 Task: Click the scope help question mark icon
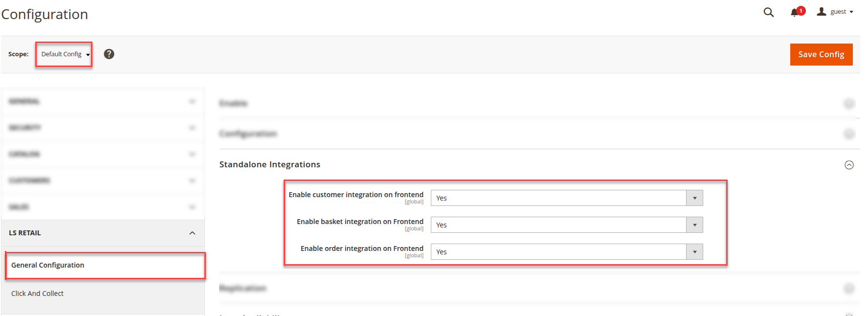pyautogui.click(x=109, y=54)
